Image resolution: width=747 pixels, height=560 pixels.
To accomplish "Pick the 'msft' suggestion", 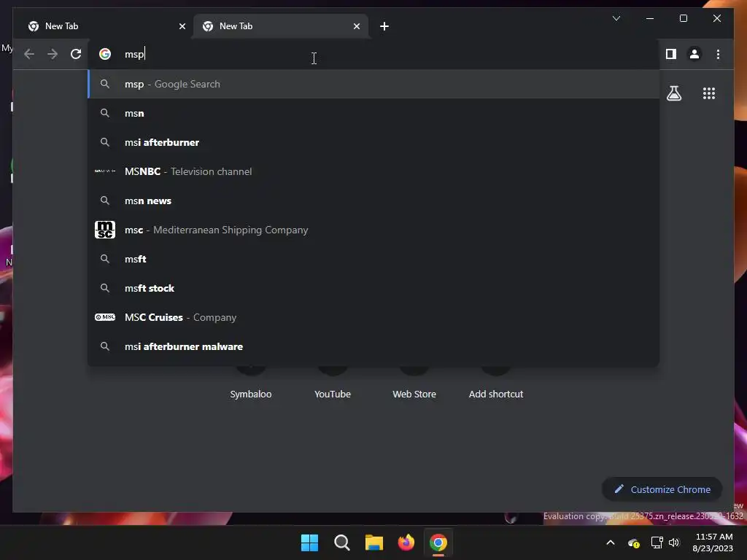I will pyautogui.click(x=374, y=259).
